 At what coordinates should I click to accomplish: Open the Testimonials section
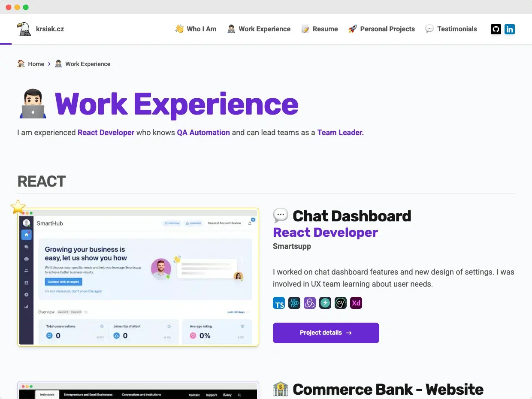[x=451, y=29]
